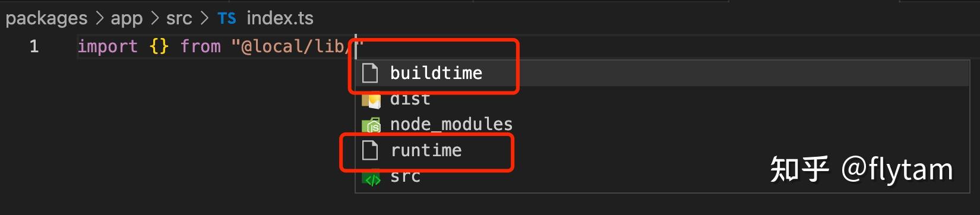The image size is (980, 215).
Task: Click the runtime file icon in suggestions
Action: pos(370,150)
